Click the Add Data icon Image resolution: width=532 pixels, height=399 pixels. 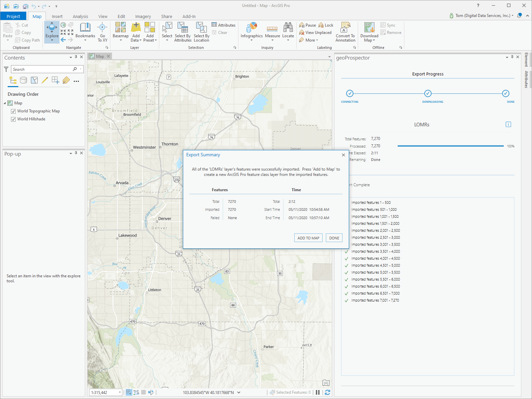(136, 27)
